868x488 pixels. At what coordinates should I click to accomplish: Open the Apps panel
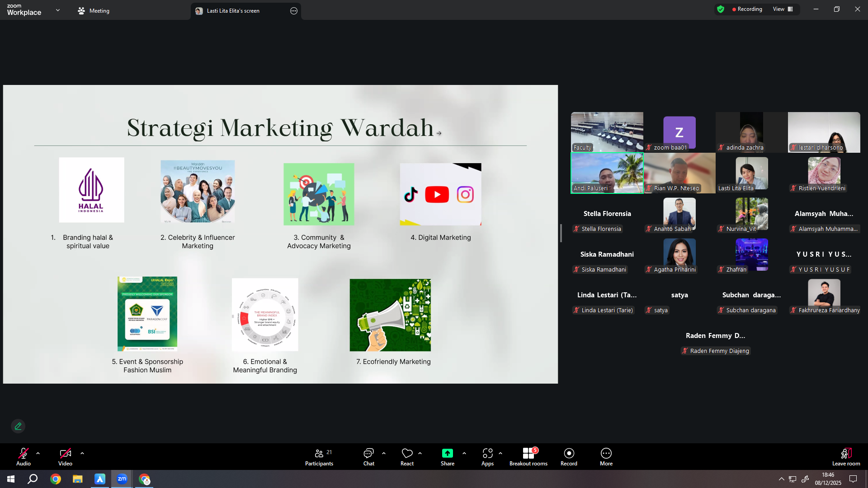tap(487, 456)
